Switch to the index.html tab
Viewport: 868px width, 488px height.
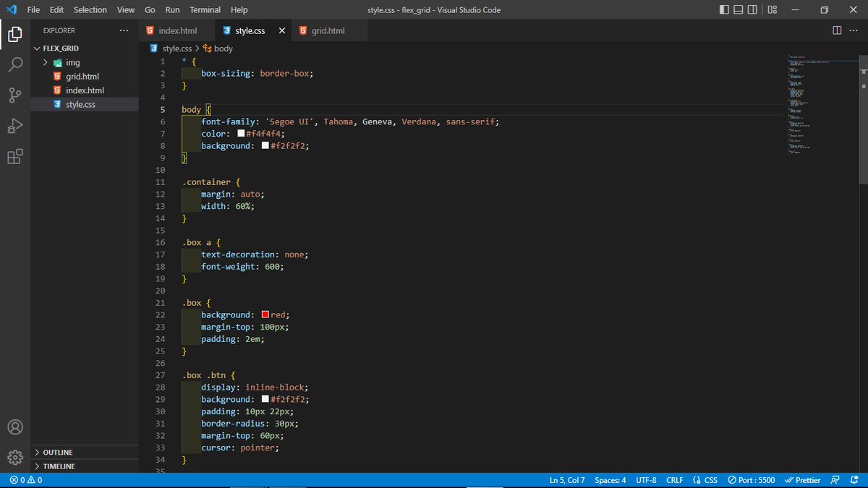[x=176, y=30]
